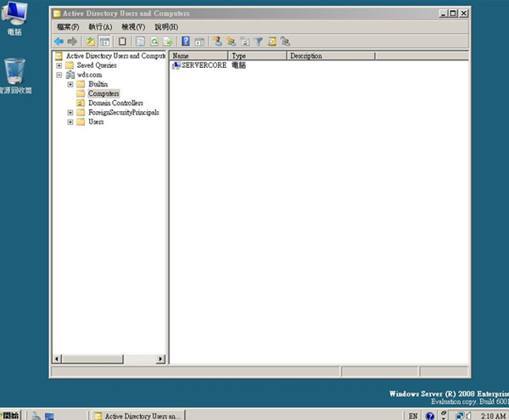
Task: Open the 檔案(F) menu
Action: pyautogui.click(x=68, y=27)
